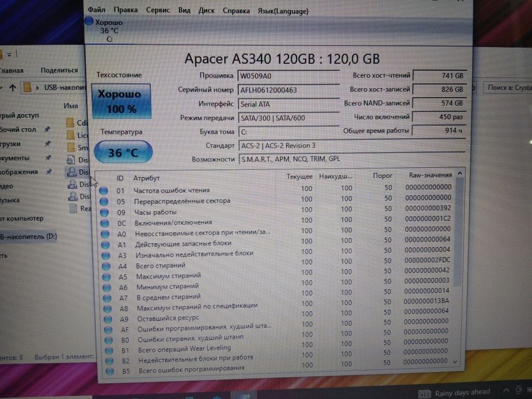Click the features field S.M.A.R.T., APM, NCQ
Image resolution: width=532 pixels, height=399 pixels.
point(352,159)
